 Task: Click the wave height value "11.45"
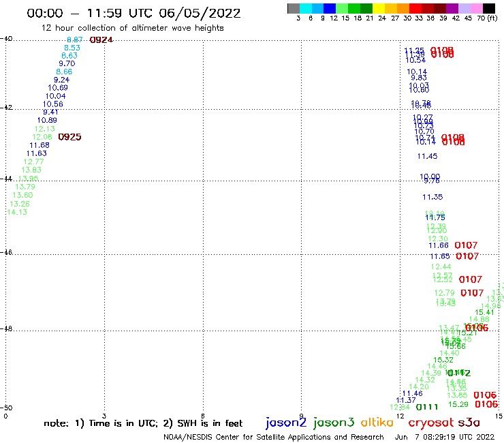[427, 156]
